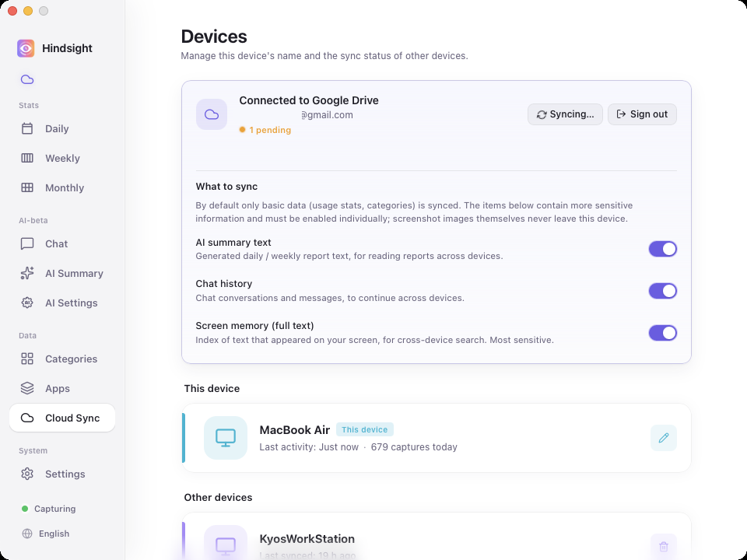Click the 'MacBook Air' device name
747x560 pixels.
point(294,430)
